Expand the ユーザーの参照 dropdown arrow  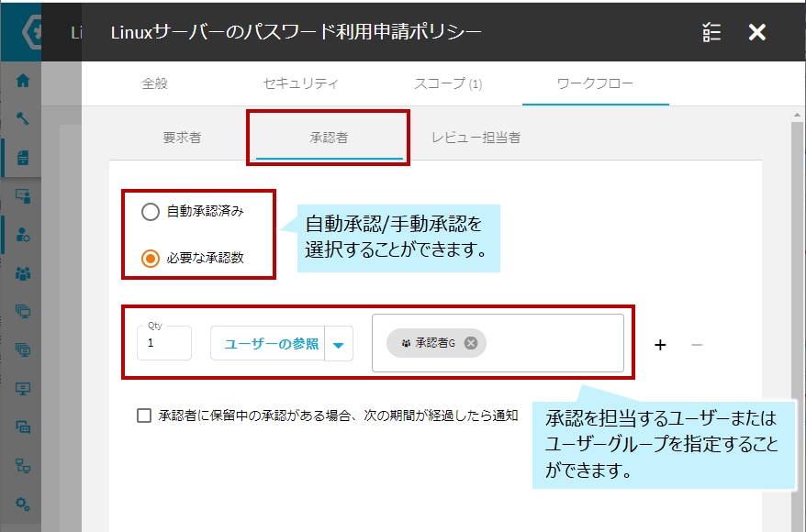[338, 345]
